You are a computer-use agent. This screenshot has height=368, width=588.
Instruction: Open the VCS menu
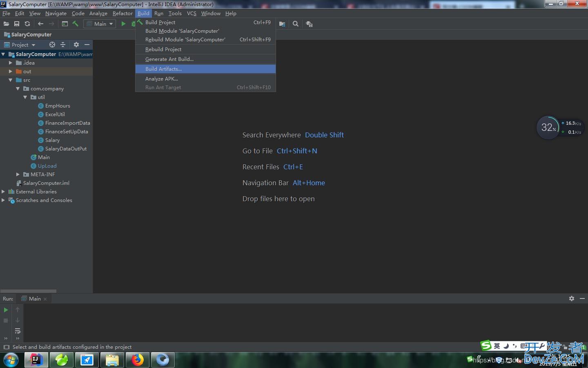coord(192,13)
